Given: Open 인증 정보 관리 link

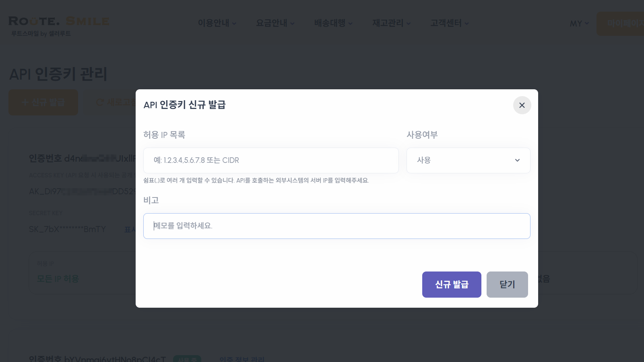Looking at the screenshot, I should pyautogui.click(x=242, y=359).
